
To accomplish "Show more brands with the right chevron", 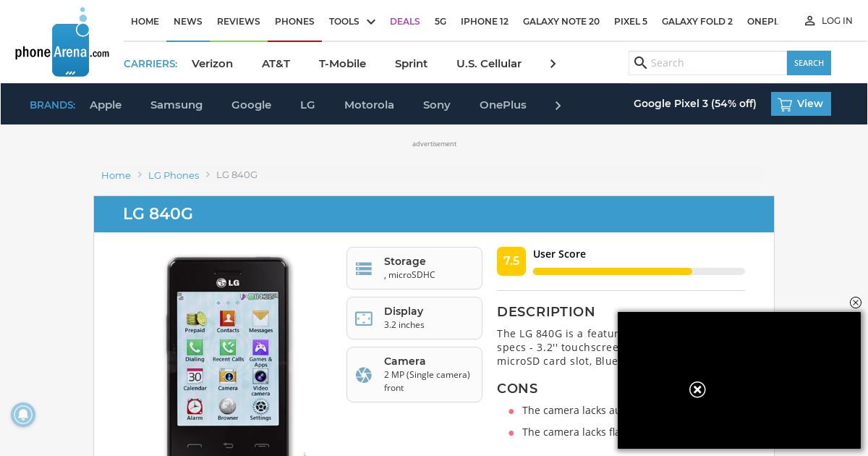I will click(x=558, y=106).
